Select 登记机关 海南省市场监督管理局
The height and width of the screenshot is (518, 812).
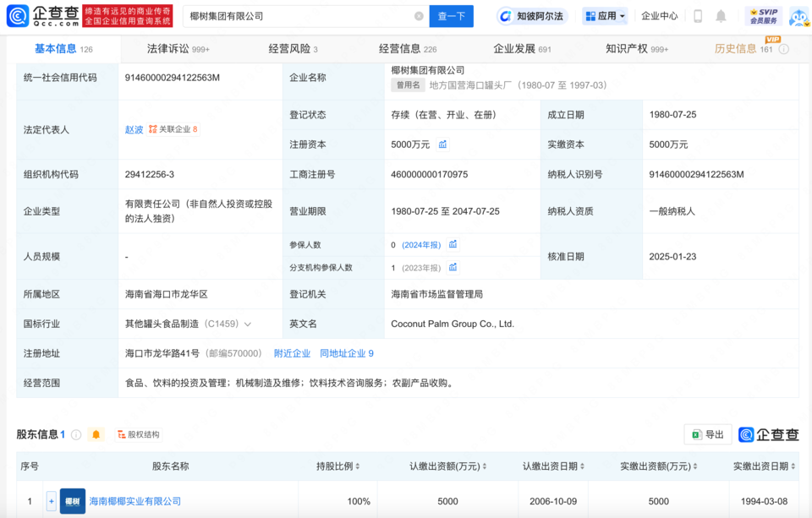coord(436,294)
